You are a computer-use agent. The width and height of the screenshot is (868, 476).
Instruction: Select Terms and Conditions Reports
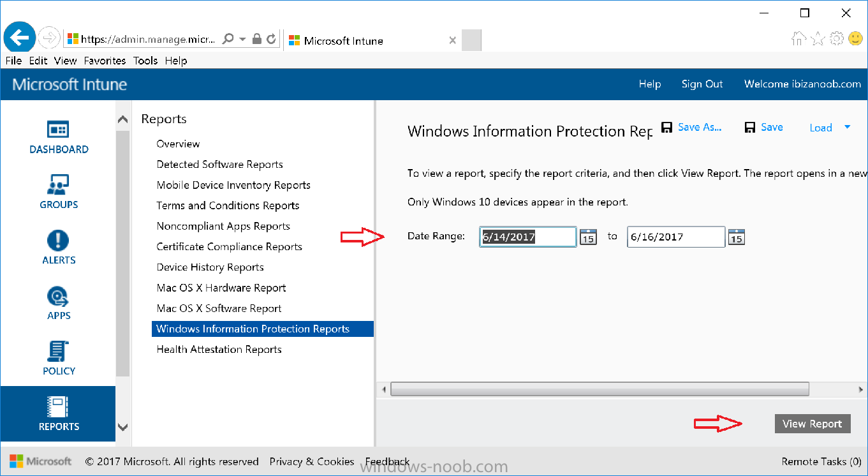pyautogui.click(x=228, y=205)
